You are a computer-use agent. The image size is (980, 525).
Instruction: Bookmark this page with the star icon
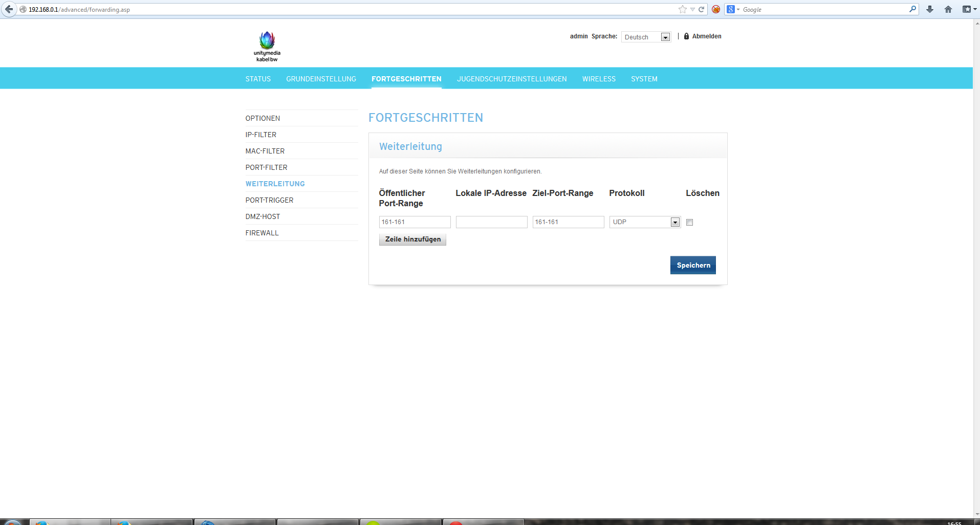pyautogui.click(x=682, y=9)
